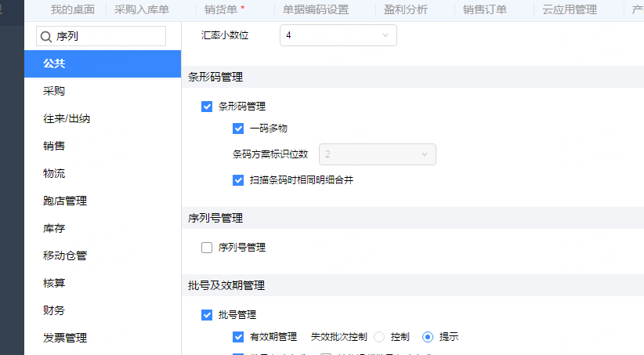Toggle the 一码多物 checkbox
The height and width of the screenshot is (355, 644).
[x=238, y=129]
